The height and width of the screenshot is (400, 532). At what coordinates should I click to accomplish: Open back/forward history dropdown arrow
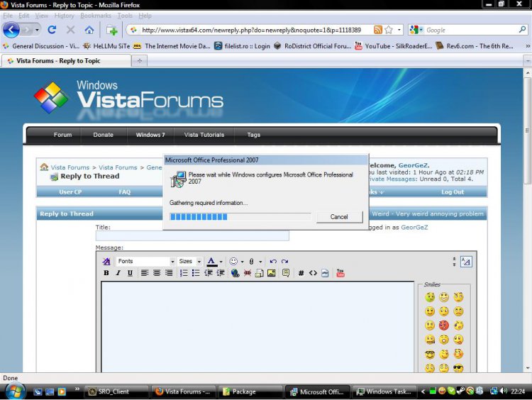[x=37, y=30]
